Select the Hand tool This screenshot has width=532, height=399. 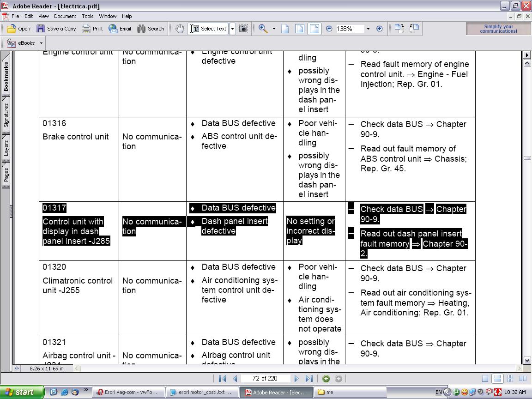(180, 29)
